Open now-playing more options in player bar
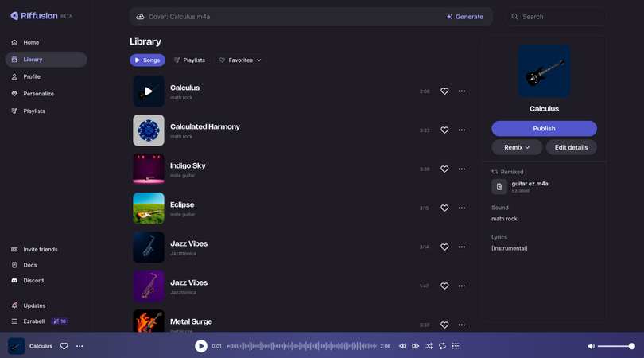Viewport: 644px width, 358px height. pos(80,346)
